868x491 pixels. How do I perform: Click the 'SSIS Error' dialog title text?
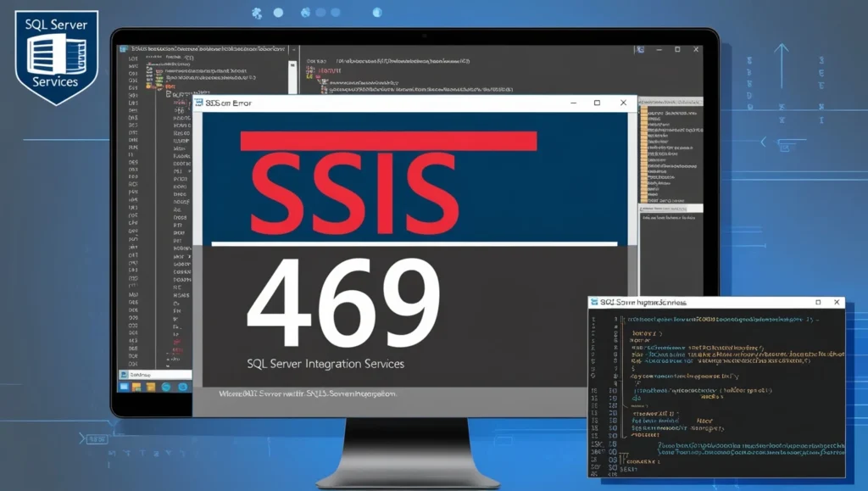(x=229, y=103)
